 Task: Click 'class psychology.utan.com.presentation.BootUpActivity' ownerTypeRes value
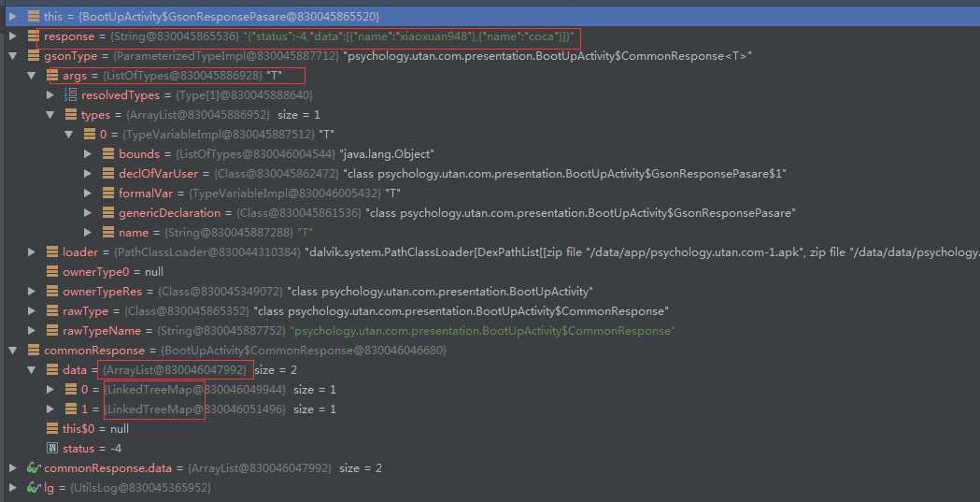coord(440,292)
